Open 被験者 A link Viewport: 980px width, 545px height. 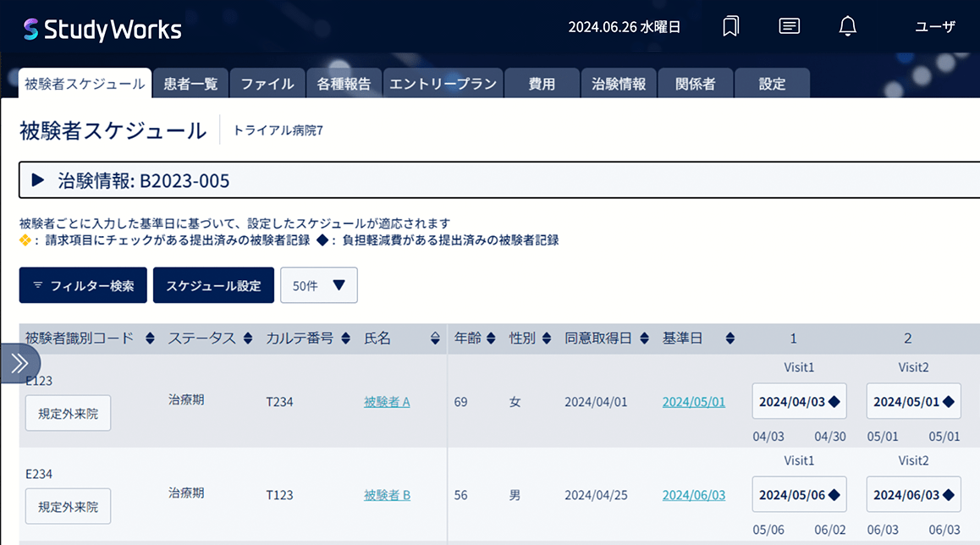click(387, 402)
